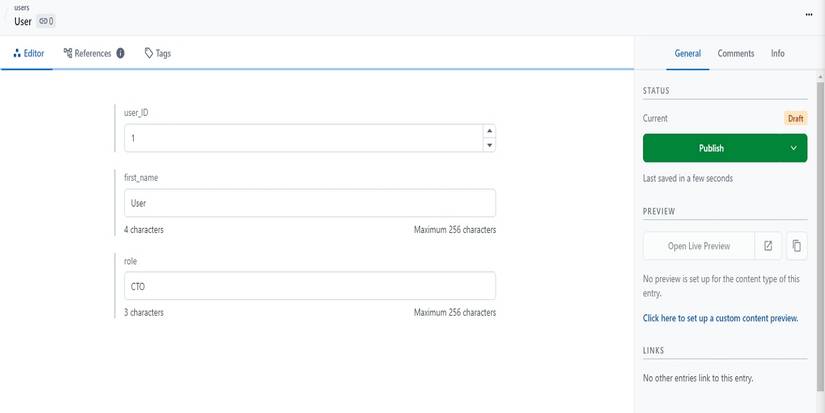
Task: Open the three-dot more actions menu
Action: pyautogui.click(x=808, y=15)
